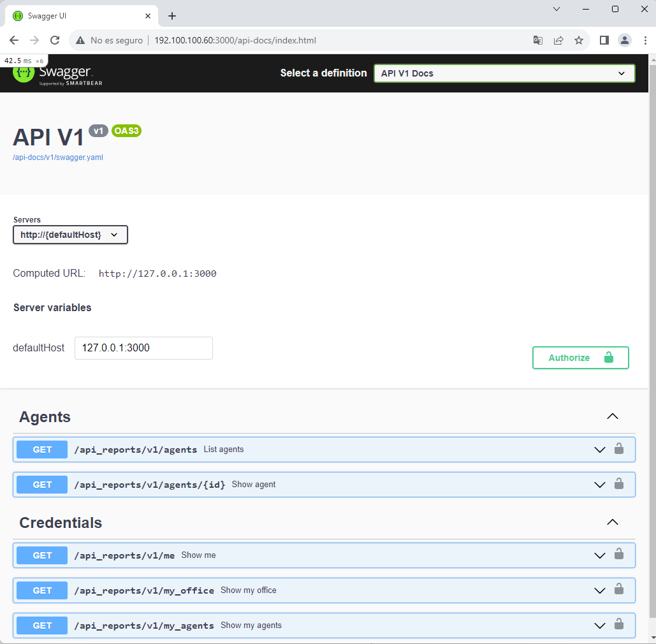The width and height of the screenshot is (656, 644).
Task: Click GET button for /api_reports/v1/my_office
Action: pyautogui.click(x=42, y=590)
